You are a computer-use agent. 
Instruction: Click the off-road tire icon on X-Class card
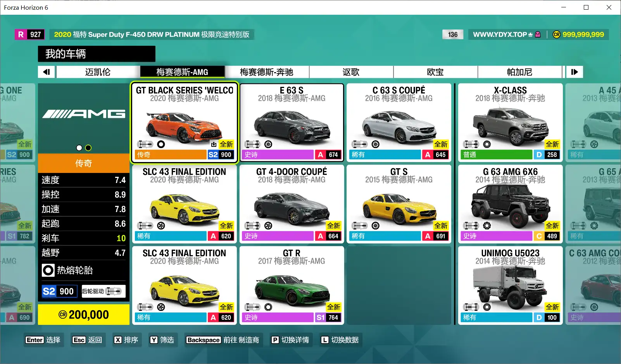pyautogui.click(x=487, y=144)
